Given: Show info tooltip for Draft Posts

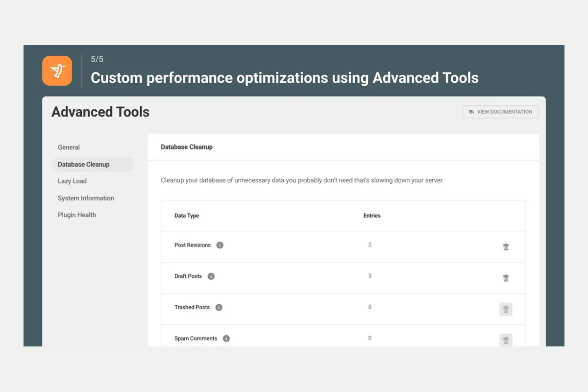Looking at the screenshot, I should [x=211, y=276].
